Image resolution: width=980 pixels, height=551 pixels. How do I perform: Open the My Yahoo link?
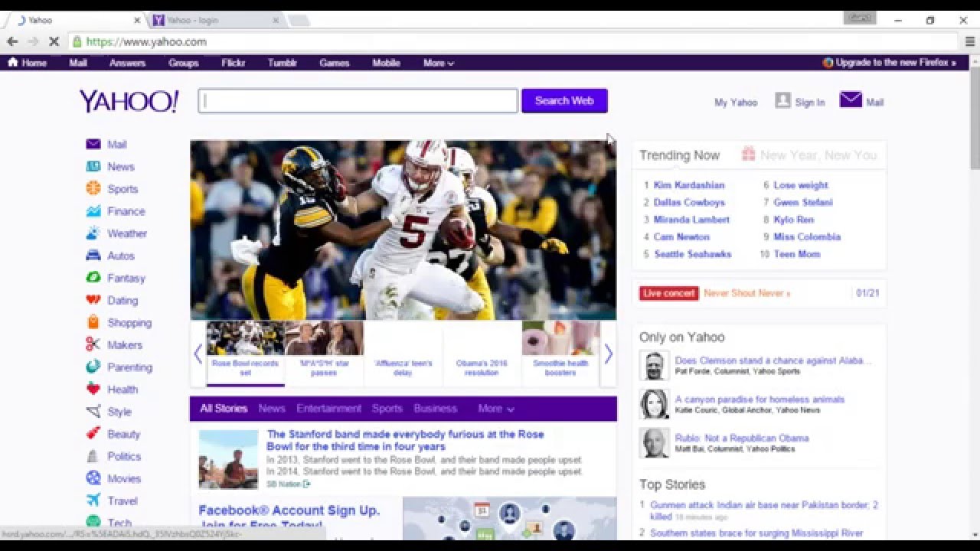736,103
